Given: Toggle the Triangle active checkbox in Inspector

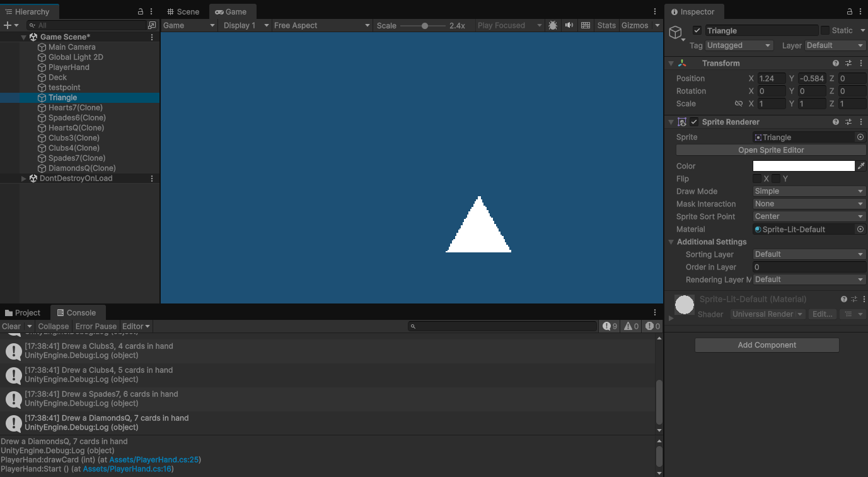Looking at the screenshot, I should [697, 30].
